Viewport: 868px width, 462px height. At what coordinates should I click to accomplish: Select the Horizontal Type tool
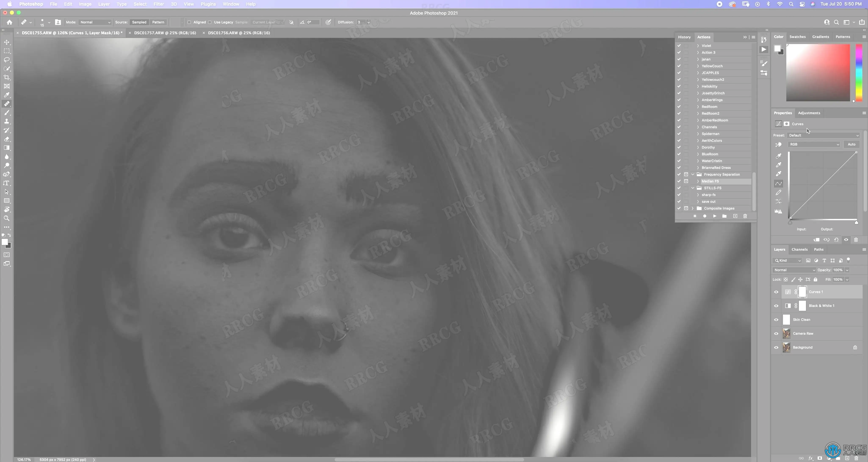[7, 183]
